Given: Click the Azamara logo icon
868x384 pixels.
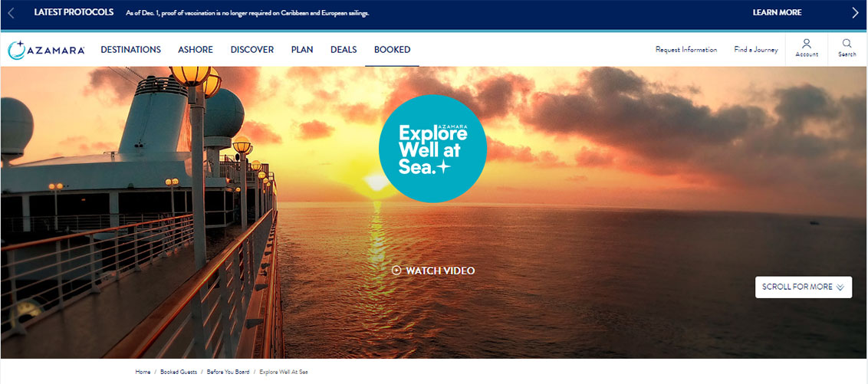Looking at the screenshot, I should point(17,50).
